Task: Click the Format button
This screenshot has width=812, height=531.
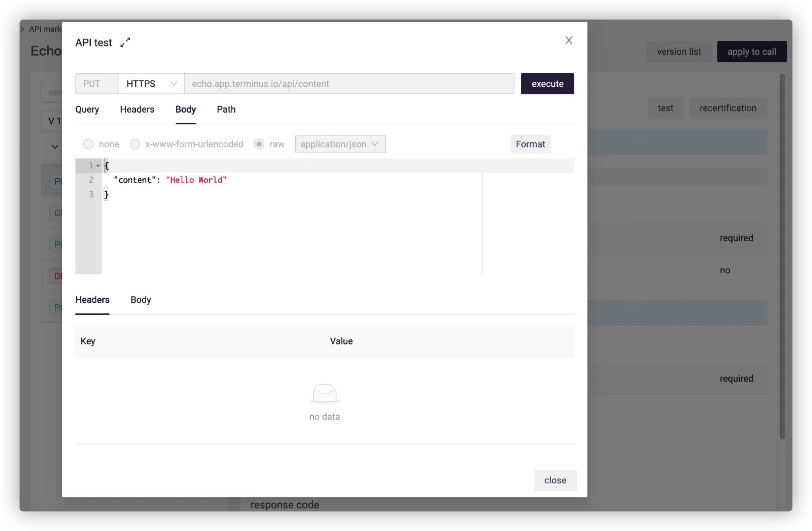Action: (530, 144)
